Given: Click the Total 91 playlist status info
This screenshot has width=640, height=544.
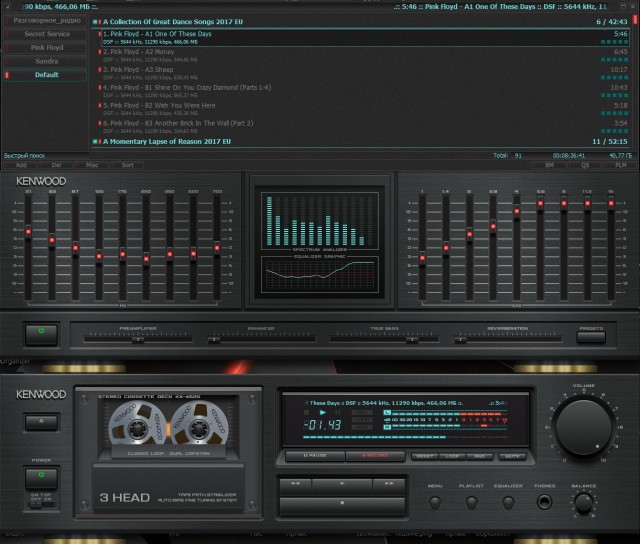Looking at the screenshot, I should tap(507, 155).
